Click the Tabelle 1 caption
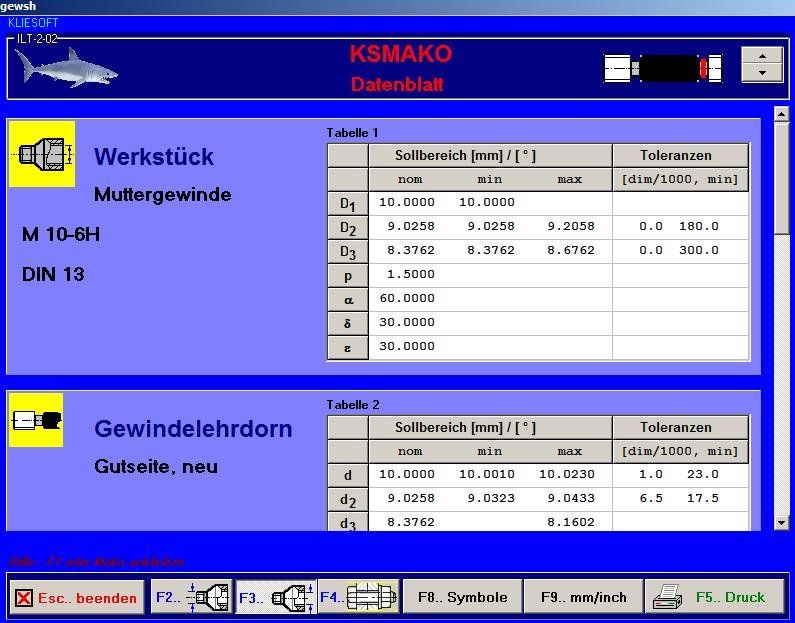Screen dimensions: 795x623 pos(352,133)
